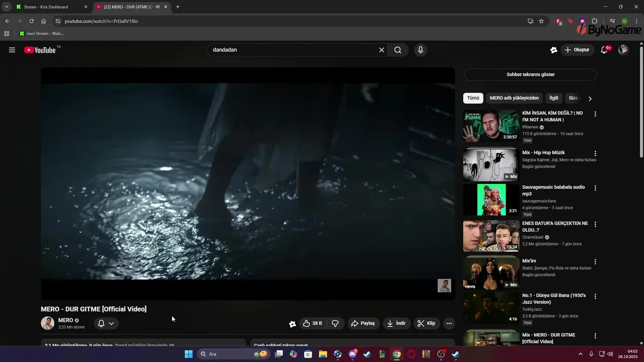The image size is (644, 362).
Task: Open options for No.1 - Dünya Gül Bana
Action: (595, 297)
